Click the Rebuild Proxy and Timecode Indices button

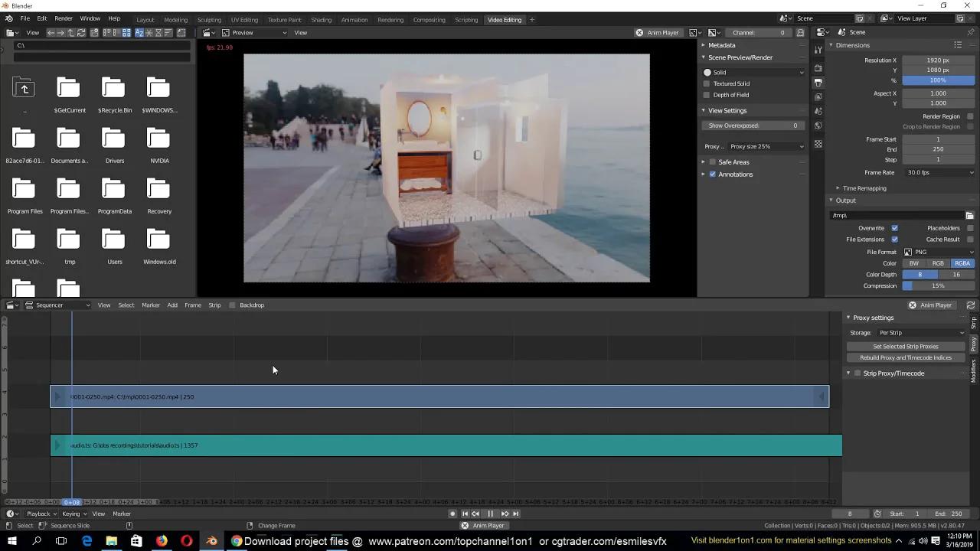coord(906,357)
